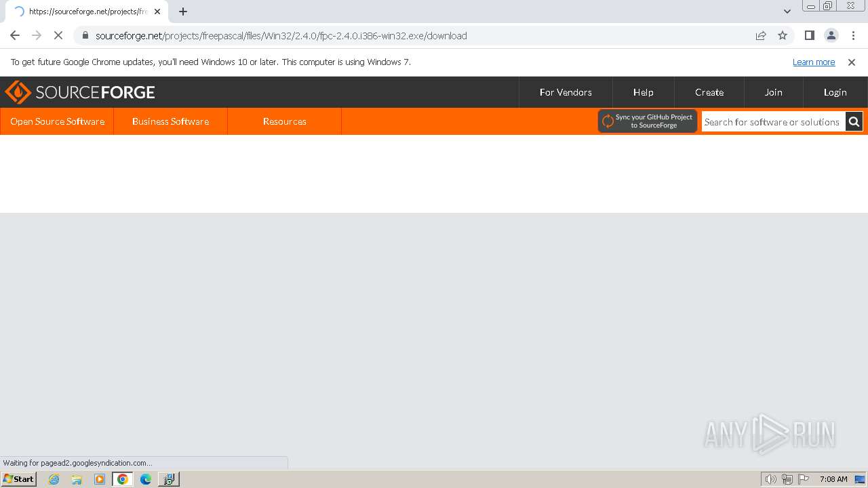Open the Create menu item
This screenshot has height=488, width=868.
click(x=709, y=92)
